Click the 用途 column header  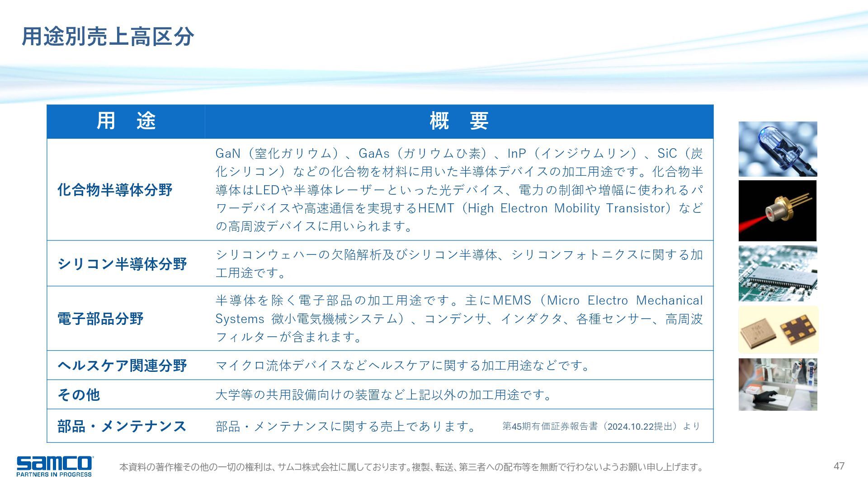pos(126,121)
